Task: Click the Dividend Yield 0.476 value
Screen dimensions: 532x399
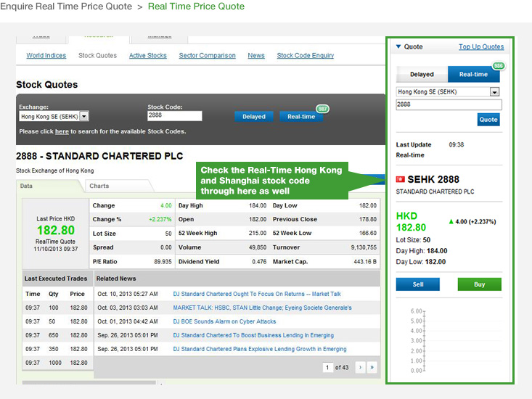Action: pos(259,262)
